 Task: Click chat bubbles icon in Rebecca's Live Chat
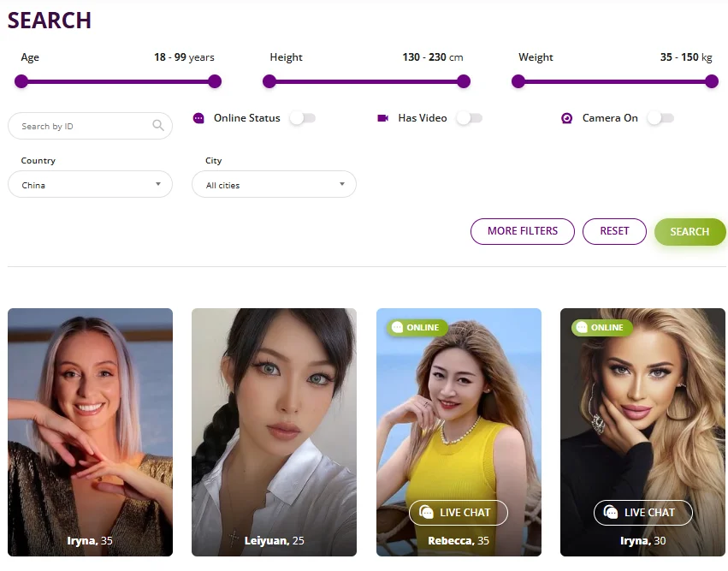[426, 512]
